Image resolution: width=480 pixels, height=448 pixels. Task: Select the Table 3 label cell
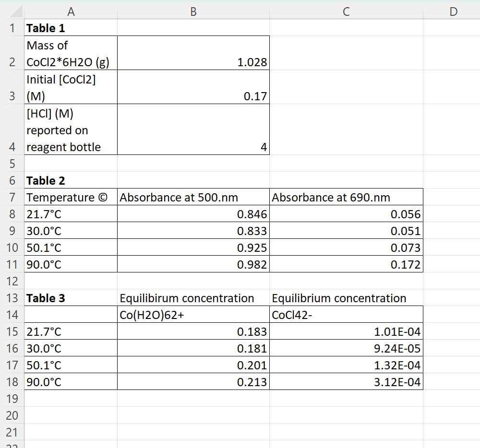click(71, 298)
